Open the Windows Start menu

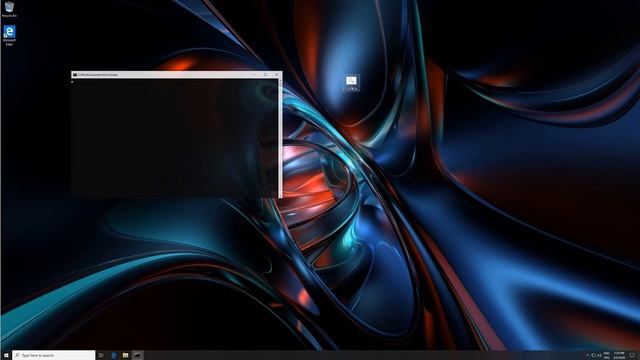point(6,356)
